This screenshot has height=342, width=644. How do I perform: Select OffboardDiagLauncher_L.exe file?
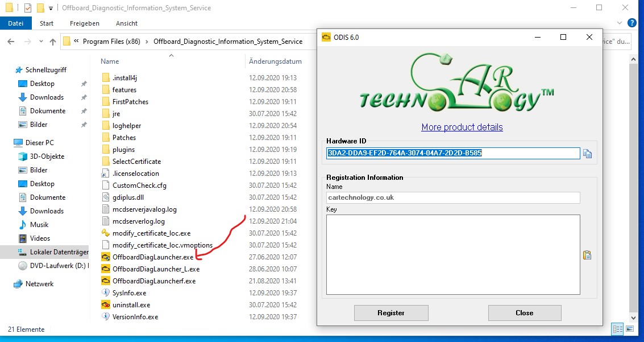click(156, 269)
